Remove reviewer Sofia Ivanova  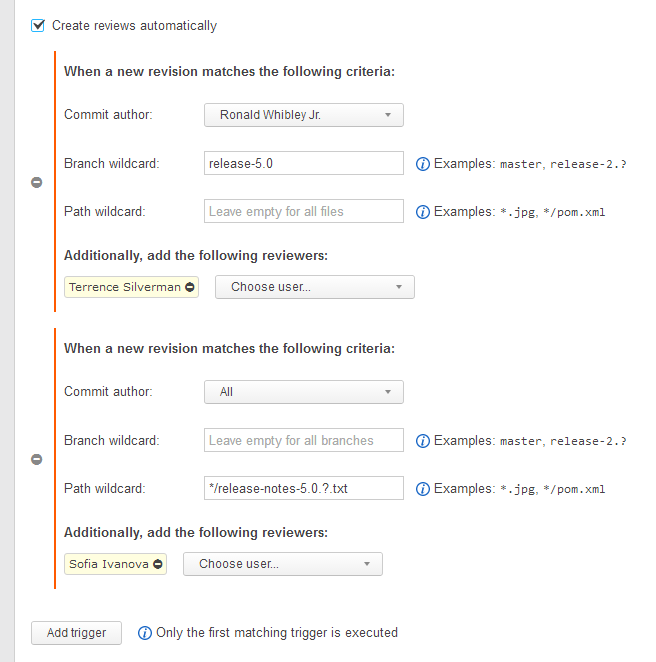pyautogui.click(x=158, y=564)
